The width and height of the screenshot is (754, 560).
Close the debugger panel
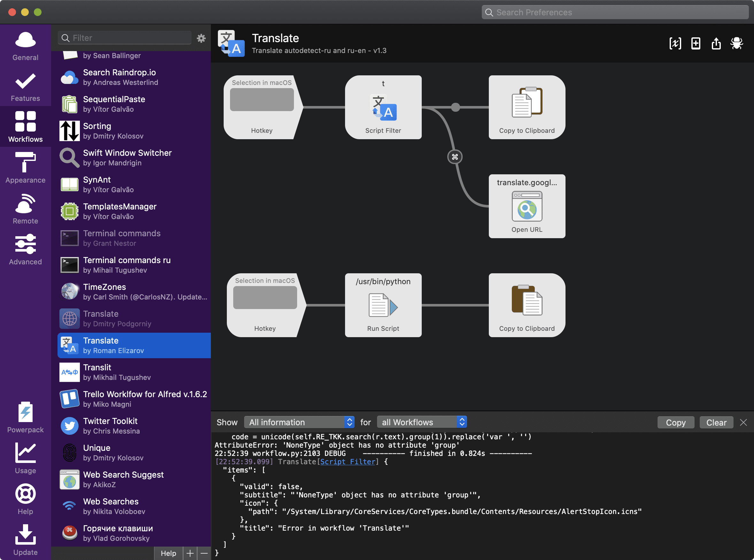coord(743,422)
